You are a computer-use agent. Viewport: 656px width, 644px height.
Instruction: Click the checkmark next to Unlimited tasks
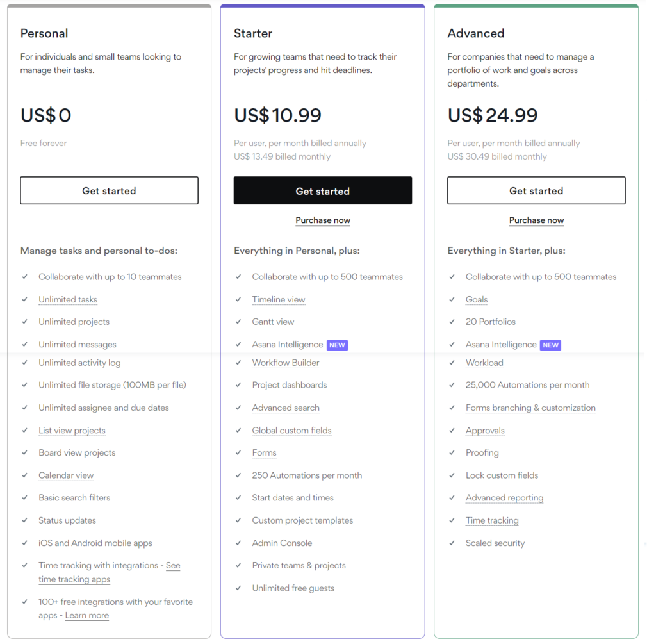24,299
